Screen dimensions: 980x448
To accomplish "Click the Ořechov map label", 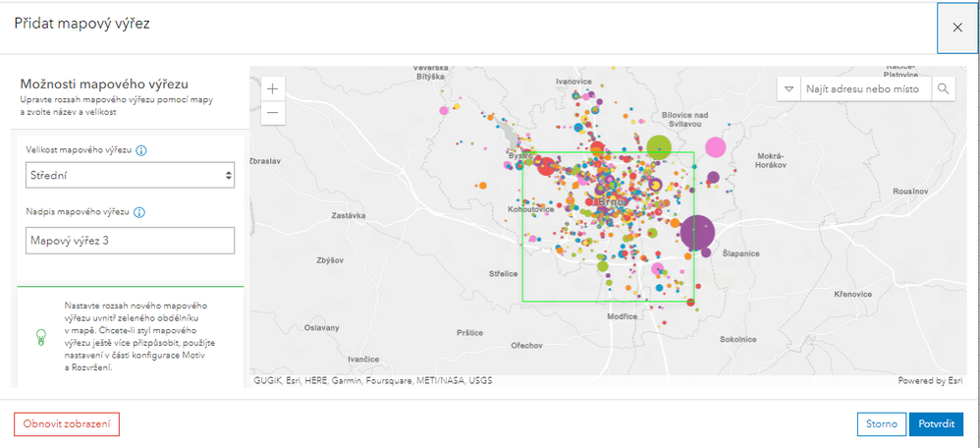I will [x=527, y=346].
